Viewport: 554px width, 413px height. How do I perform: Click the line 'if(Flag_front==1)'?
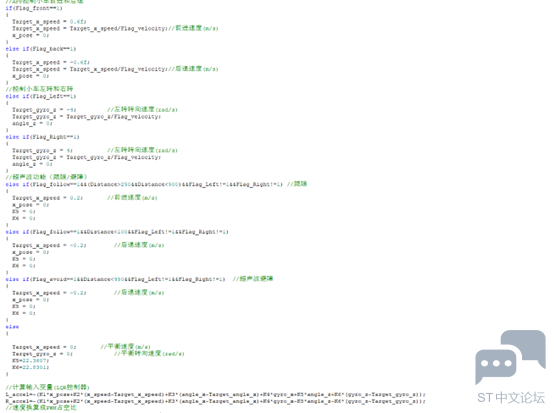point(34,8)
